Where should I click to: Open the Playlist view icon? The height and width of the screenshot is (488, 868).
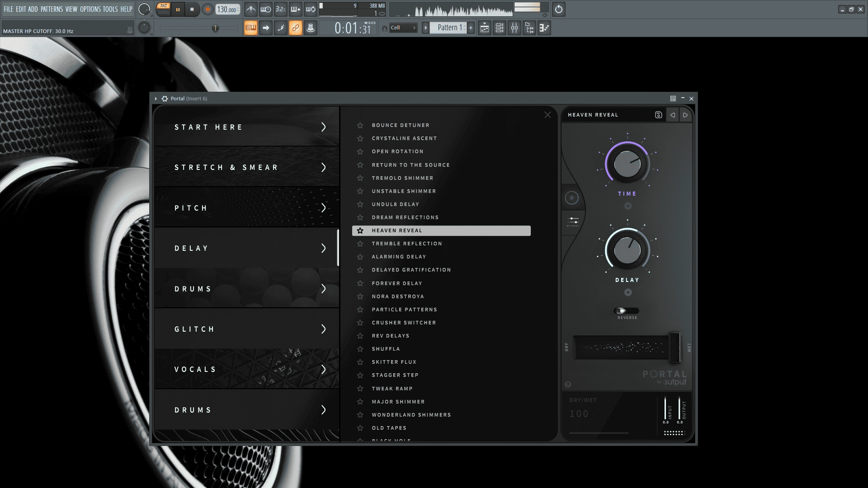(x=485, y=28)
